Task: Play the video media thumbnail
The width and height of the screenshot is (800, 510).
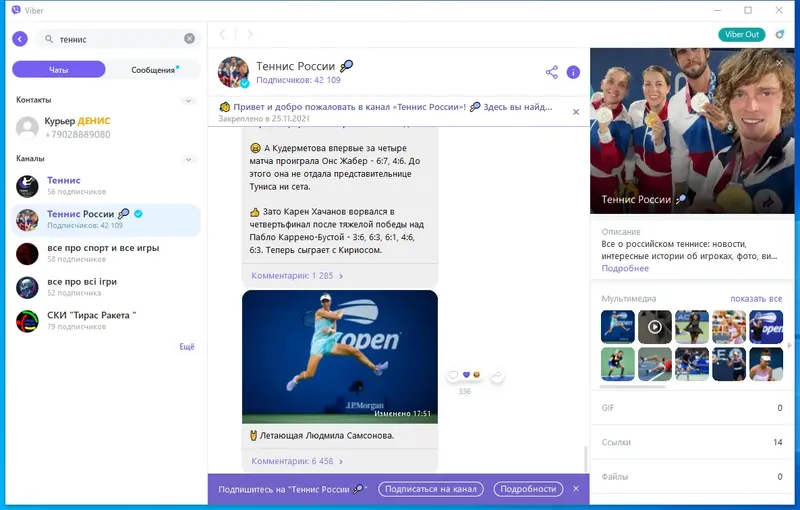Action: 655,326
